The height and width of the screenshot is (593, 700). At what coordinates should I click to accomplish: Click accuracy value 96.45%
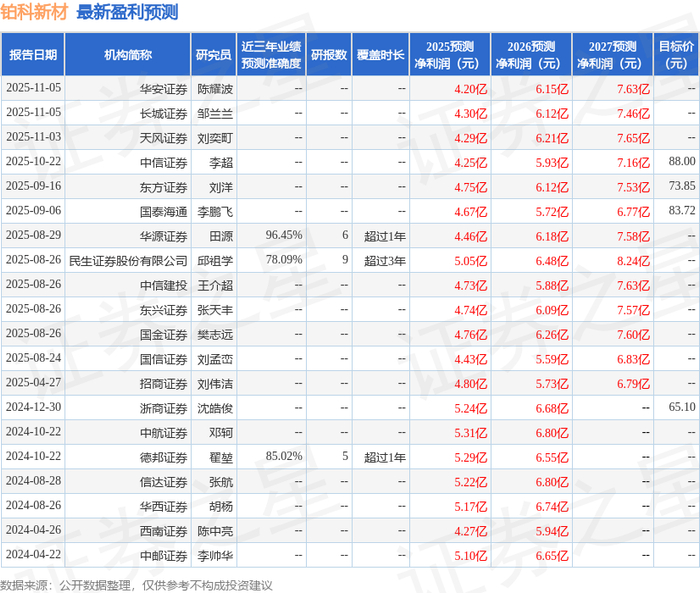click(x=284, y=235)
